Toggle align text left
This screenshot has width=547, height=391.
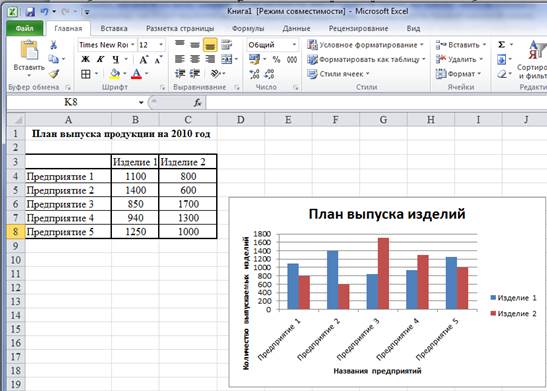(180, 59)
